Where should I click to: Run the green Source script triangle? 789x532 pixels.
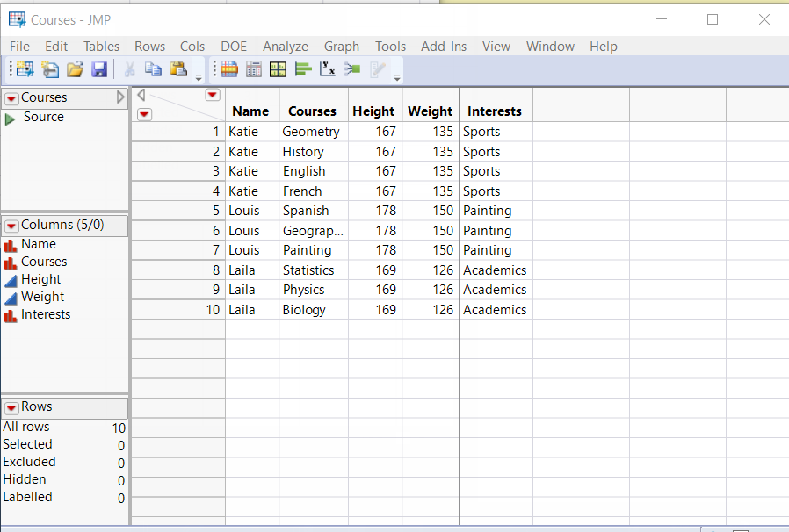pyautogui.click(x=11, y=118)
